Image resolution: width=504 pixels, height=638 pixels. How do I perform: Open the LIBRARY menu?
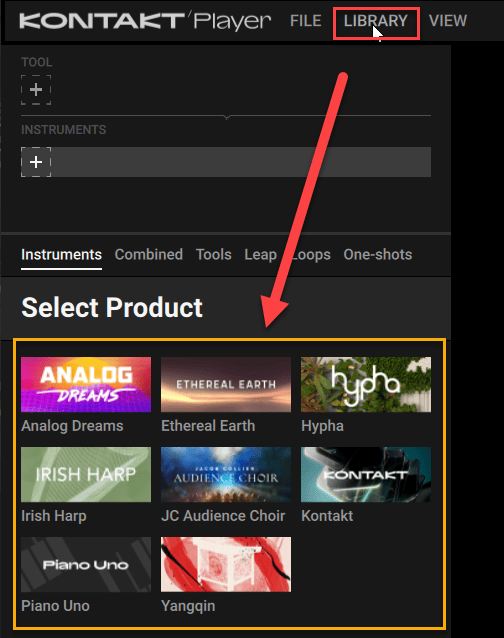click(375, 21)
